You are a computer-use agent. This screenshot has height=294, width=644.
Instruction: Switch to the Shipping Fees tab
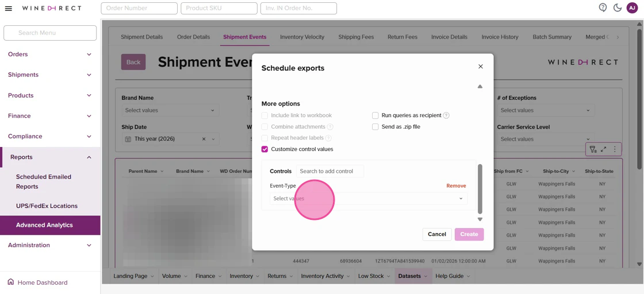(x=356, y=37)
